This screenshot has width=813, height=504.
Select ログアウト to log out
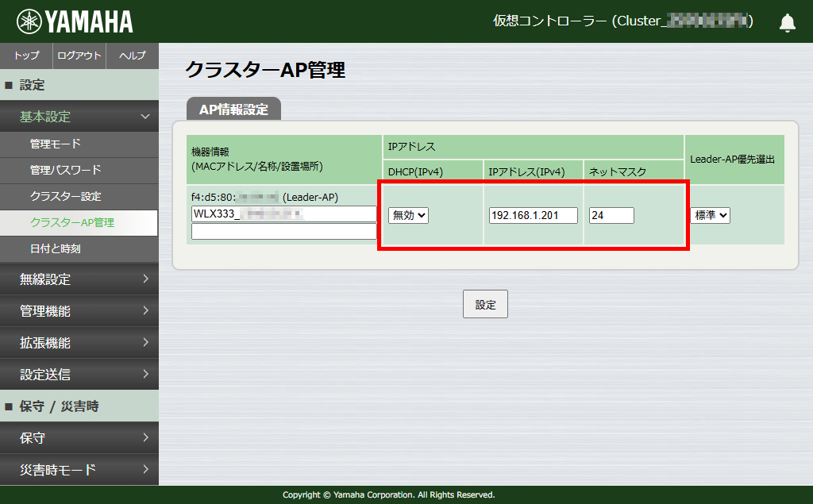point(79,56)
